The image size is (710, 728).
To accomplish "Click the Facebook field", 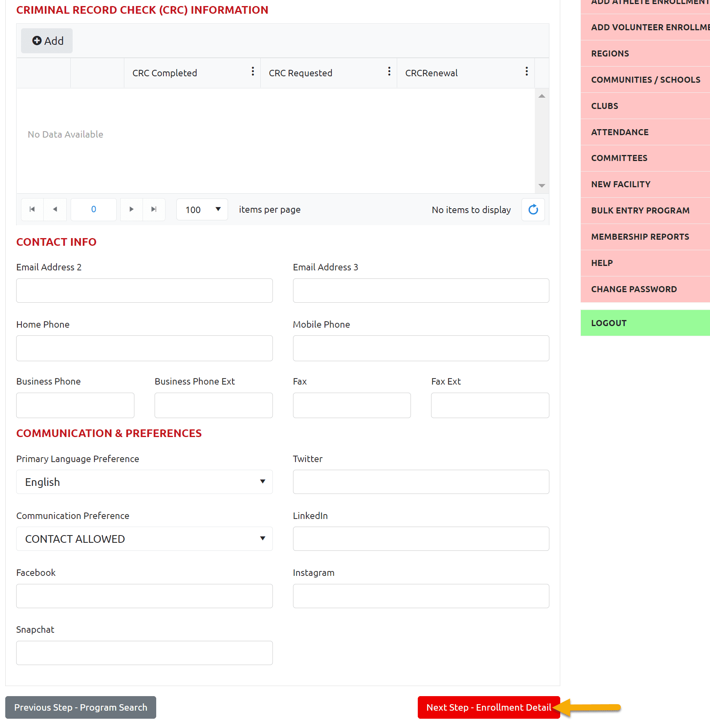I will tap(145, 596).
